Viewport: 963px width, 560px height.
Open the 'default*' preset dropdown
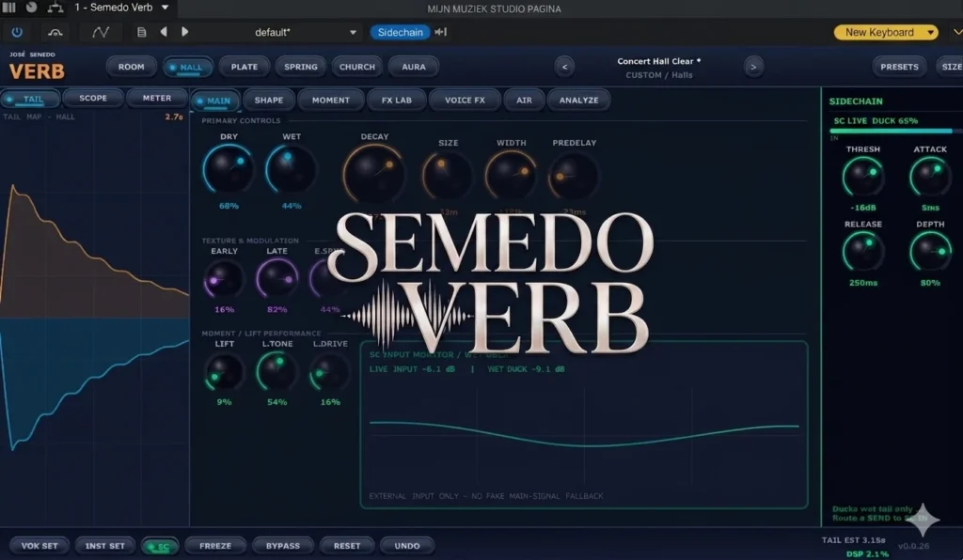tap(306, 32)
